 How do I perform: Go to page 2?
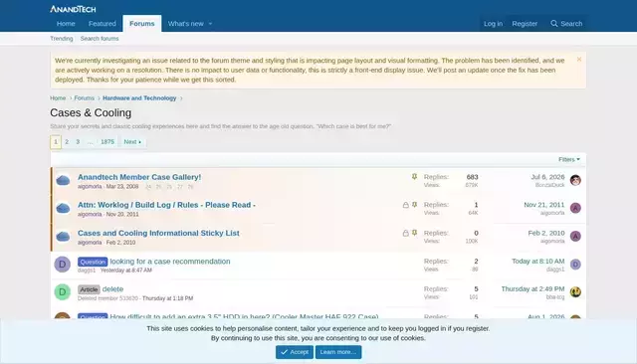(x=67, y=141)
